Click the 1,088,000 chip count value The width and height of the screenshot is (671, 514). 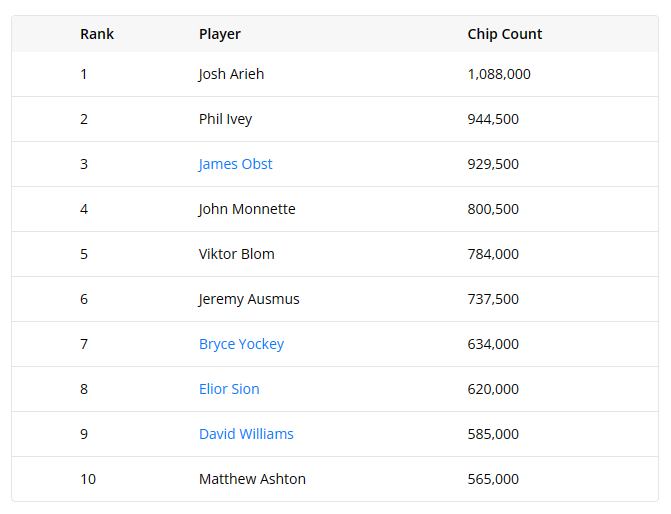tap(499, 74)
